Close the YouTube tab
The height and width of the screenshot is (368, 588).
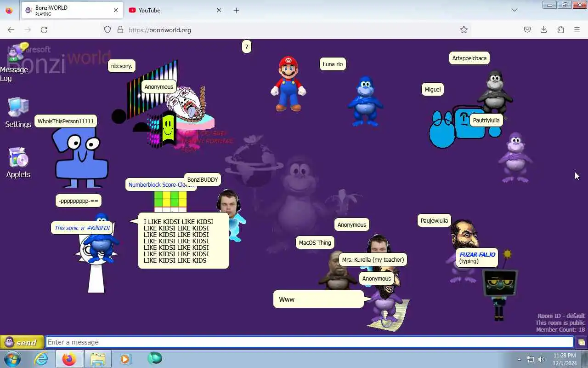coord(219,10)
